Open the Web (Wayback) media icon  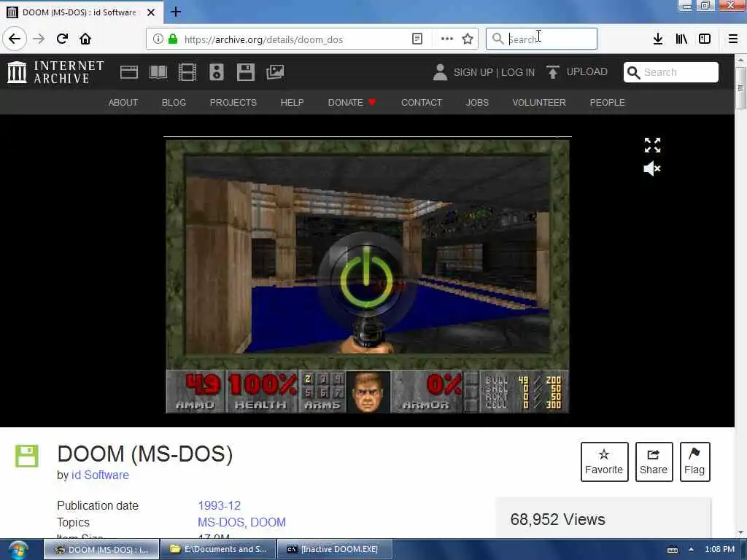coord(129,72)
